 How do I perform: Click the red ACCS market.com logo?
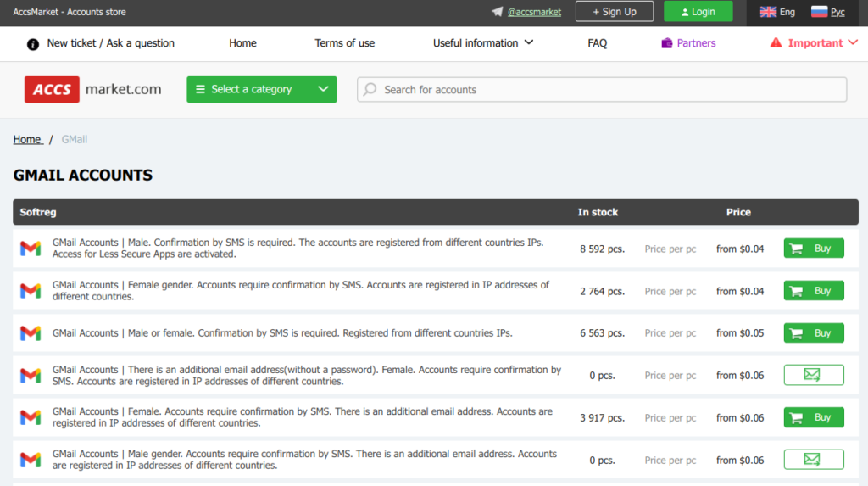point(93,89)
